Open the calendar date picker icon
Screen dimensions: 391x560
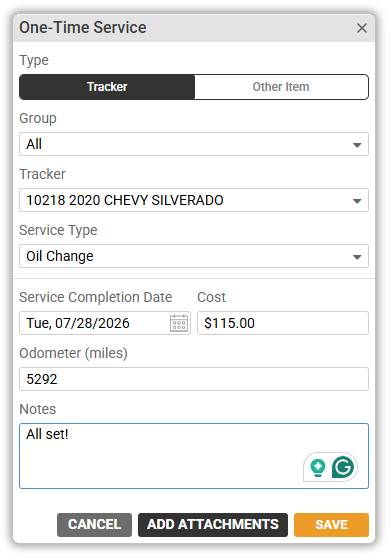pos(179,323)
